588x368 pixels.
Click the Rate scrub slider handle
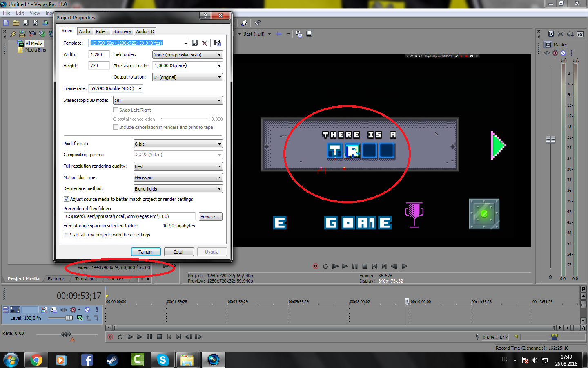[66, 334]
